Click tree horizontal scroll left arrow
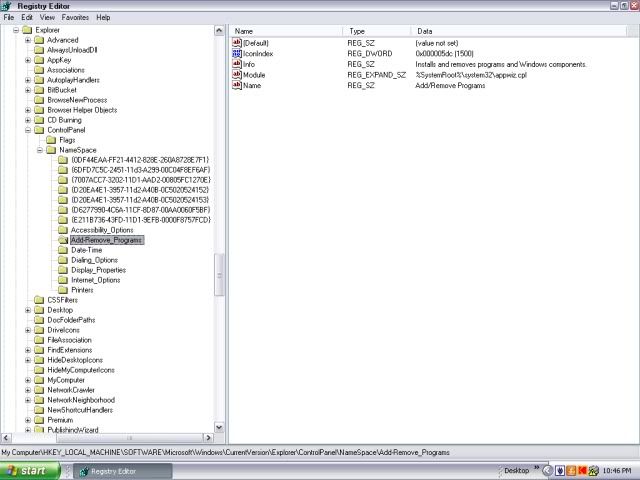The height and width of the screenshot is (480, 640). point(6,438)
